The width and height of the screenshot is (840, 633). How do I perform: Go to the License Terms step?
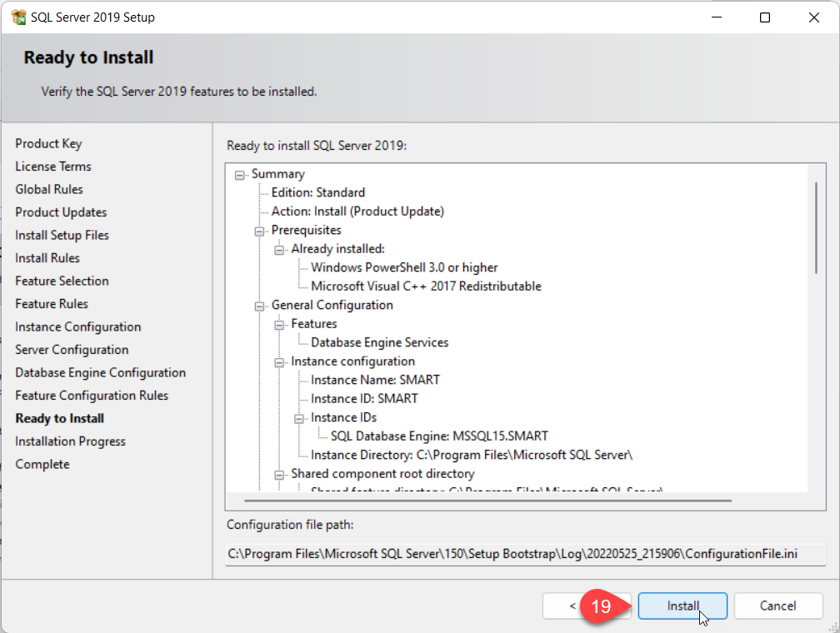(x=53, y=167)
